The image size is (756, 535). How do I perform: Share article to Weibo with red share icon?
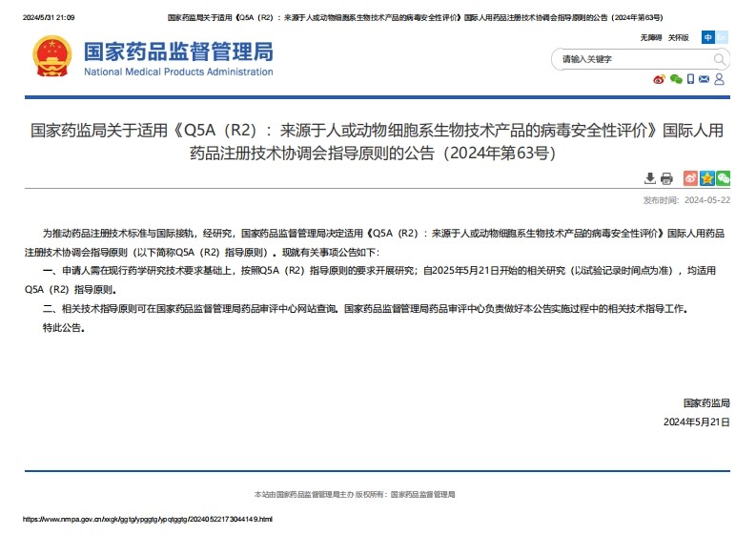[690, 178]
